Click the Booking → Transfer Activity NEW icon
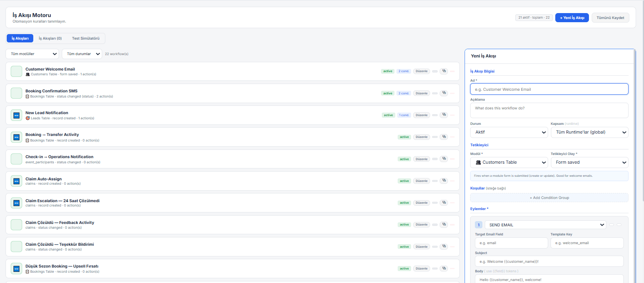 point(16,137)
